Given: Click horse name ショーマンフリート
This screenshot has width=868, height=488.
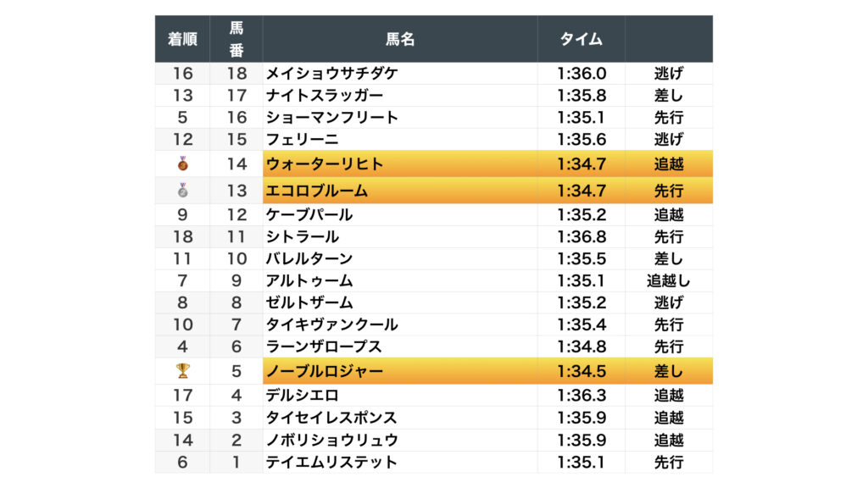Looking at the screenshot, I should [x=331, y=118].
